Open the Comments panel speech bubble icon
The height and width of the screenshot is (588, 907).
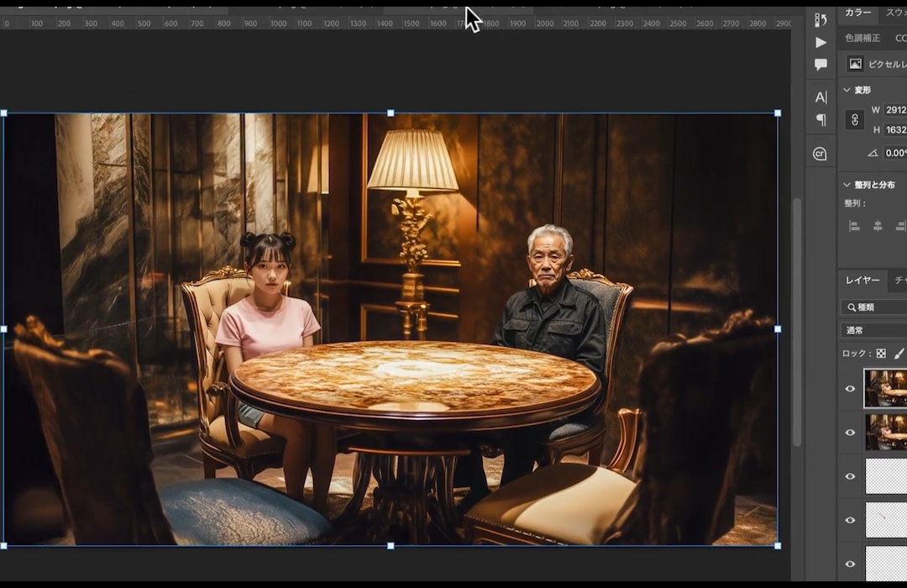click(x=820, y=65)
